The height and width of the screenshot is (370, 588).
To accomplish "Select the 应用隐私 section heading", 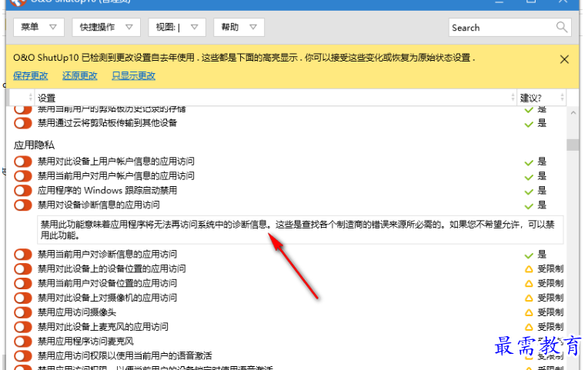I will click(x=34, y=145).
